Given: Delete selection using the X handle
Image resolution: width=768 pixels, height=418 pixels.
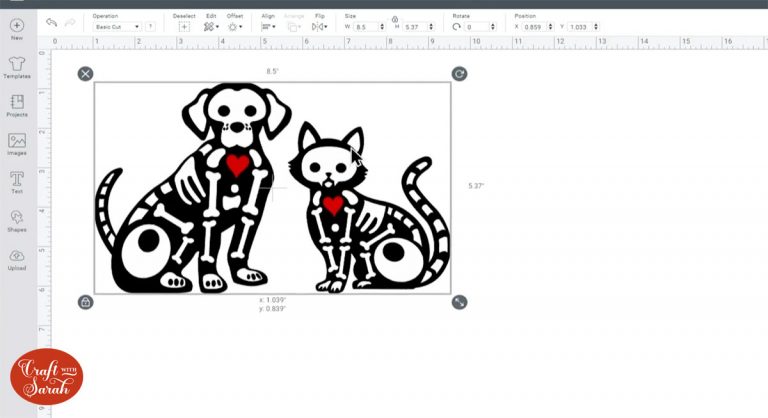Looking at the screenshot, I should (85, 73).
